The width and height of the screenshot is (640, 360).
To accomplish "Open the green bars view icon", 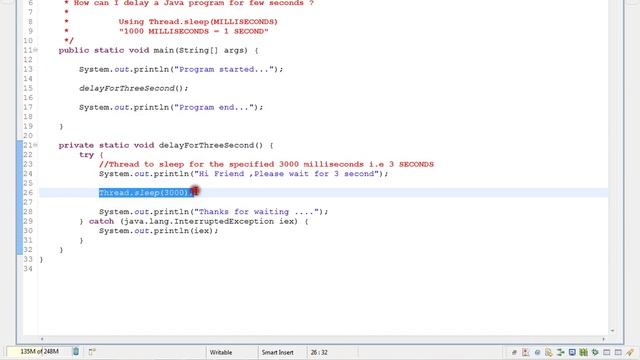I will [584, 352].
